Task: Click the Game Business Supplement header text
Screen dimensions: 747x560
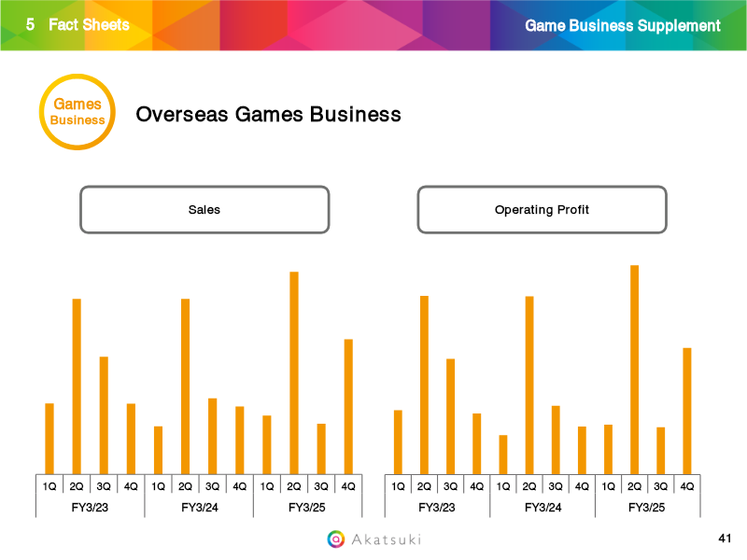Action: coord(623,25)
